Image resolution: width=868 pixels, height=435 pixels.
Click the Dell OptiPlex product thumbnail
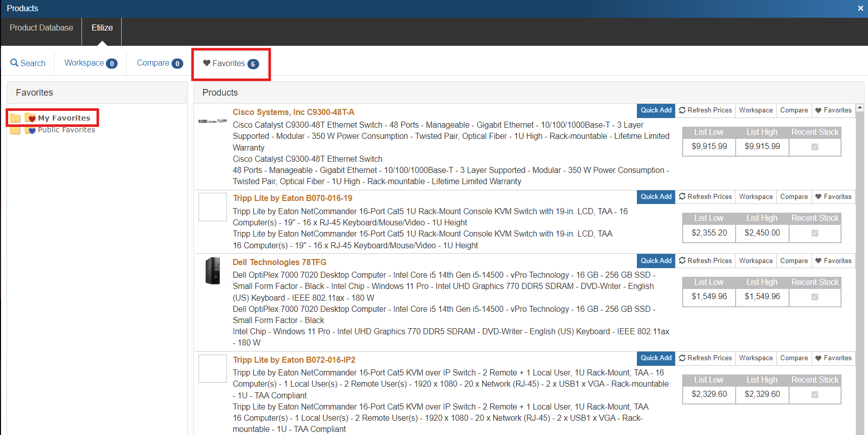pos(212,271)
